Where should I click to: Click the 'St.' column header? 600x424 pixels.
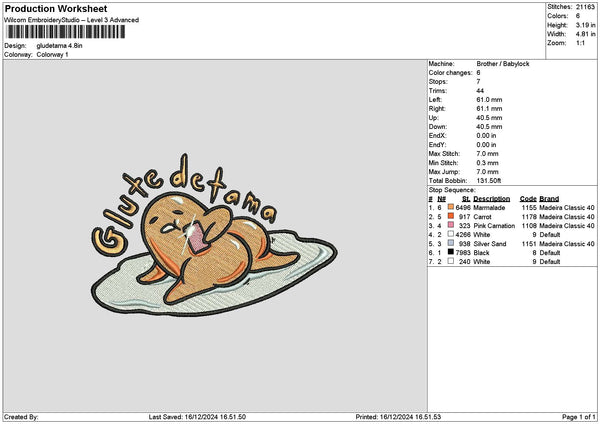point(466,199)
